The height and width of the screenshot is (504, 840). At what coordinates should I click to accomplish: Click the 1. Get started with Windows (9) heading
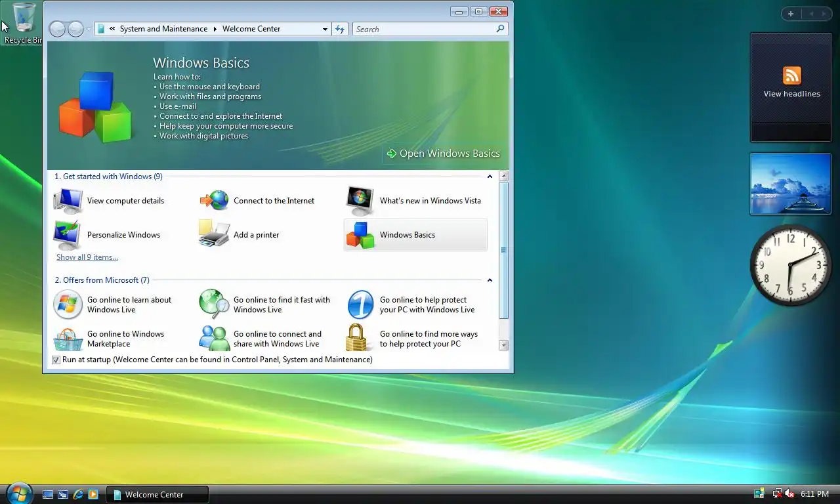click(109, 177)
